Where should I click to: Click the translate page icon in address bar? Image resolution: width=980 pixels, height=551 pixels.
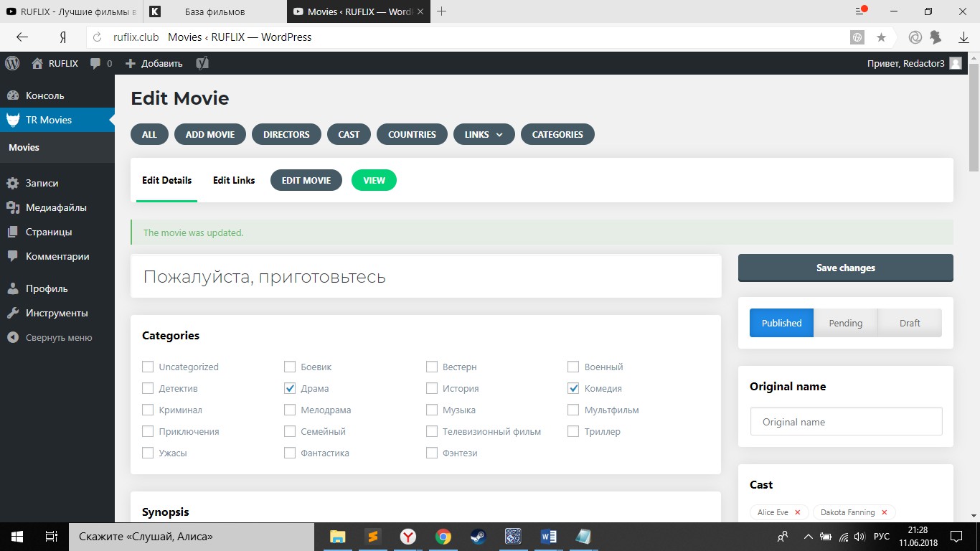pyautogui.click(x=857, y=37)
